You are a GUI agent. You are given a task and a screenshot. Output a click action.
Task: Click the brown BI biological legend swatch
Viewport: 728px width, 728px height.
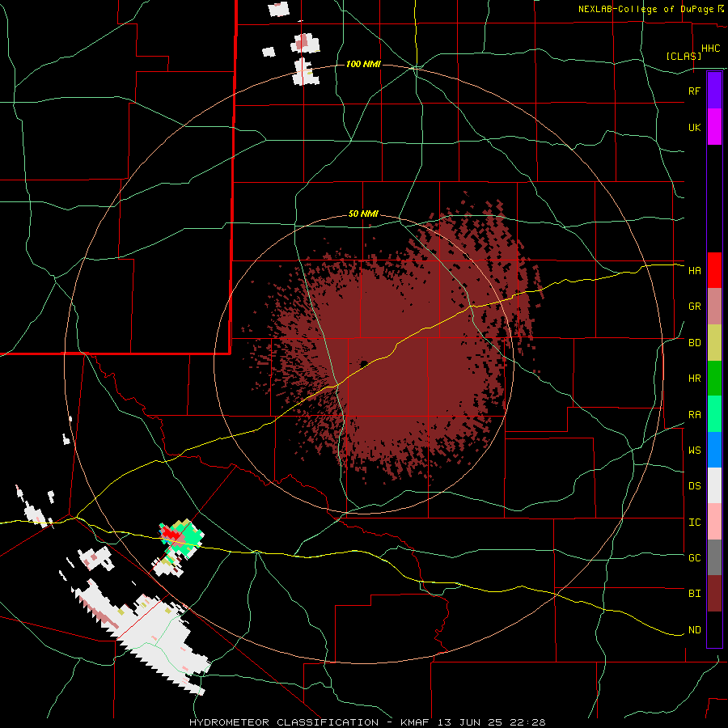pos(714,594)
